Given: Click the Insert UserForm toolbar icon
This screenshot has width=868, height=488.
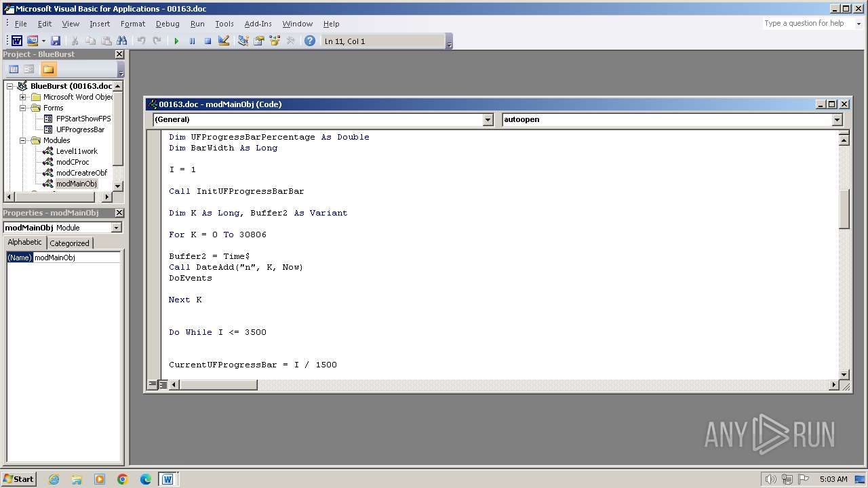Looking at the screenshot, I should pyautogui.click(x=32, y=41).
